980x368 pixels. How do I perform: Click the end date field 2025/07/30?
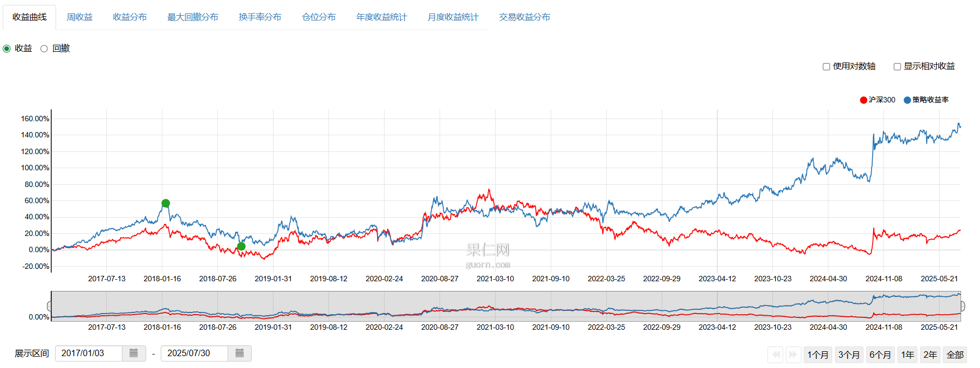coord(195,353)
